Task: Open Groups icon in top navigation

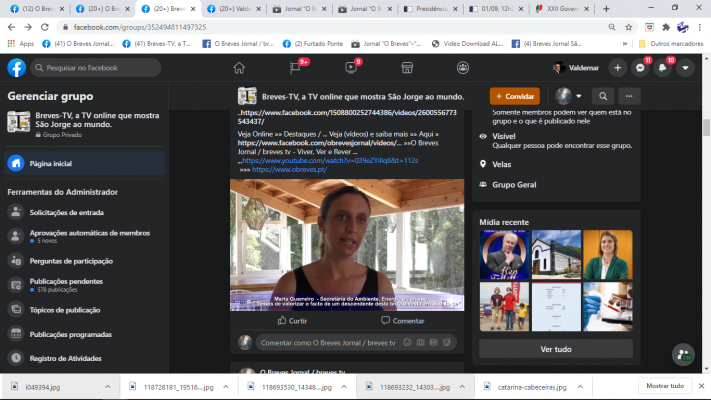Action: [x=463, y=68]
